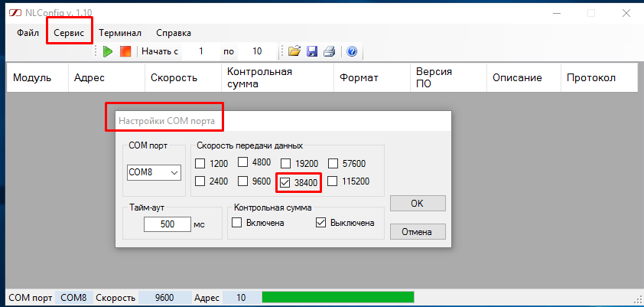This screenshot has width=644, height=307.
Task: Start scanning with the green play icon
Action: 108,52
